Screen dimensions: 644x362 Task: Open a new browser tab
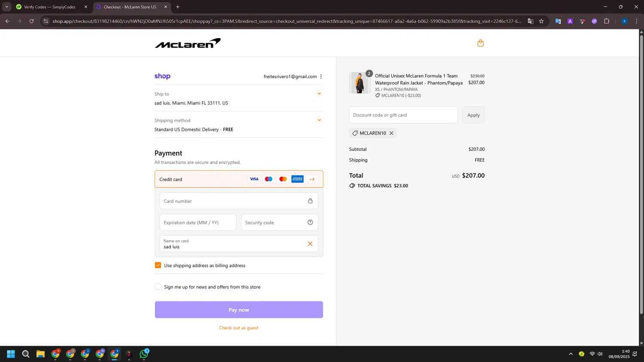[178, 7]
